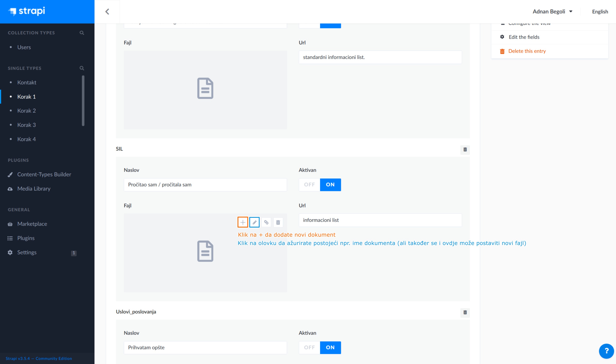Search collection types with magnifier icon
Screen dimensions: 616x364
82,33
